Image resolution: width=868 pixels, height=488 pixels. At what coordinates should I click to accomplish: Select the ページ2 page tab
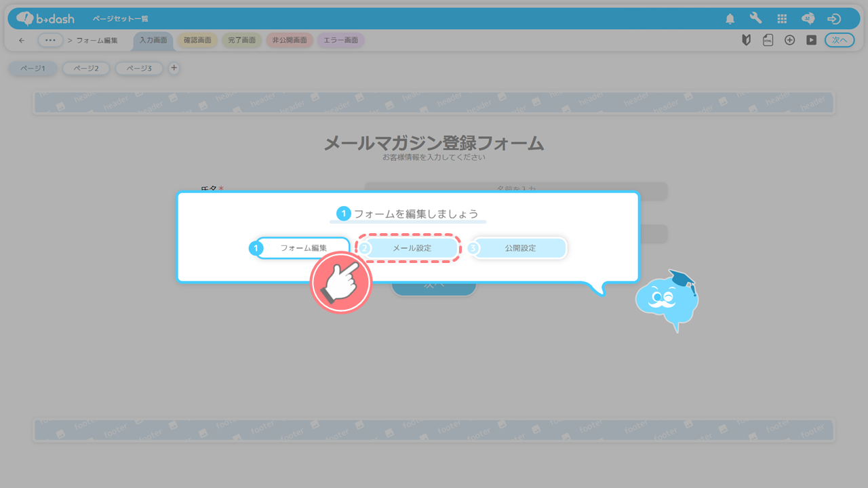coord(86,68)
